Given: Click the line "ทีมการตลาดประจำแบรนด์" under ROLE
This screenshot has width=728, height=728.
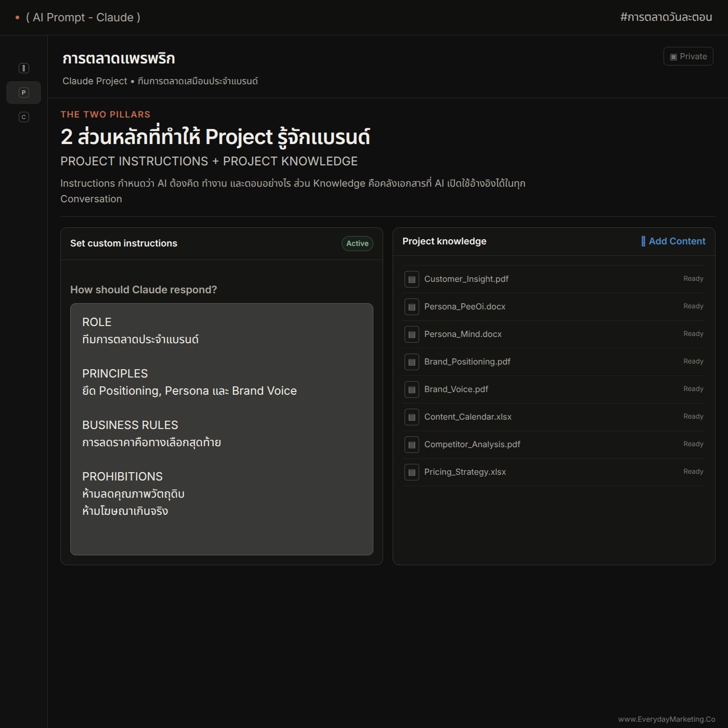Looking at the screenshot, I should (140, 340).
